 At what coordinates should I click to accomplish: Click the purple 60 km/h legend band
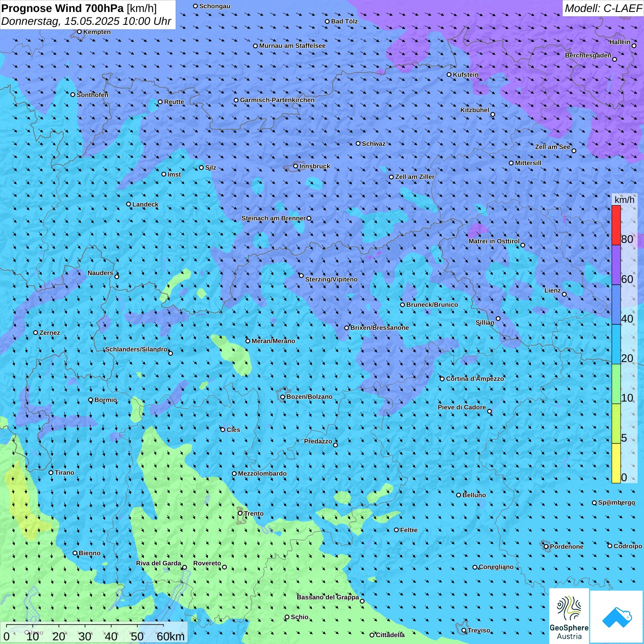(616, 265)
